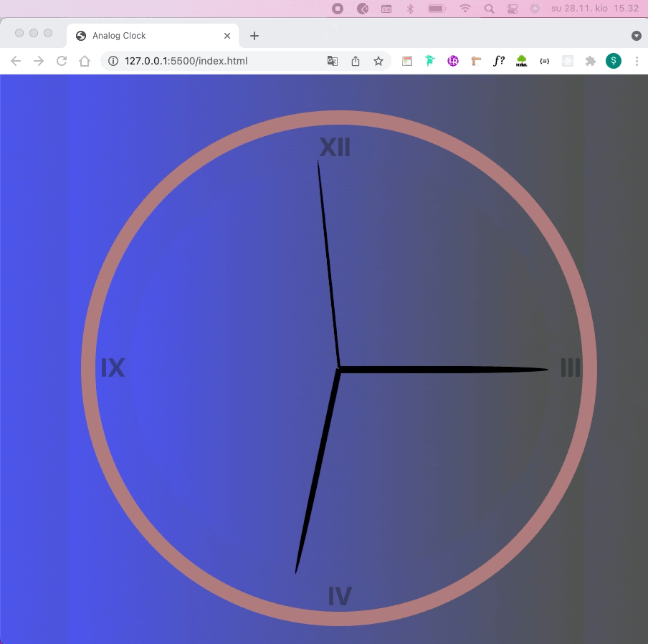Select the Analog Clock tab
648x644 pixels.
153,36
